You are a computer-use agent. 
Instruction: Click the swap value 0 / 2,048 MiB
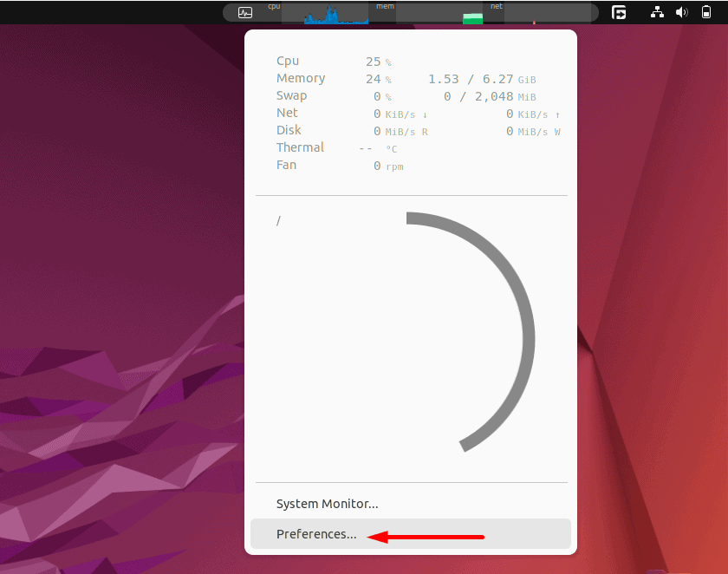point(490,96)
